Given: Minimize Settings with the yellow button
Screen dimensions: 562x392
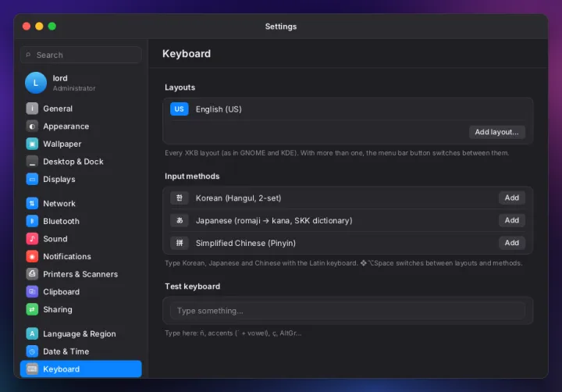Looking at the screenshot, I should 40,27.
